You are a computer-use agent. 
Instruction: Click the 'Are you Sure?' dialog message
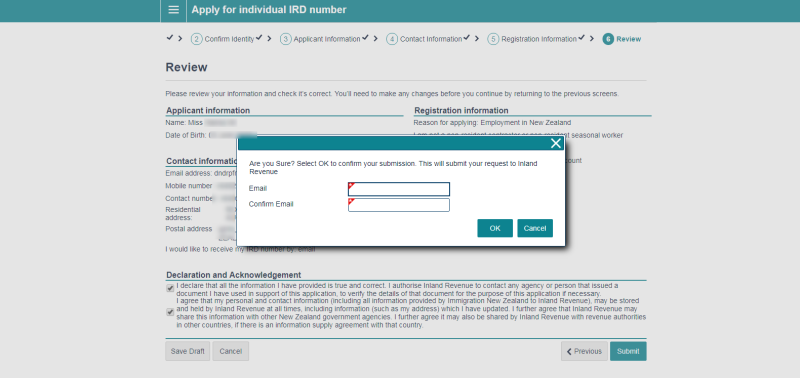pyautogui.click(x=393, y=168)
